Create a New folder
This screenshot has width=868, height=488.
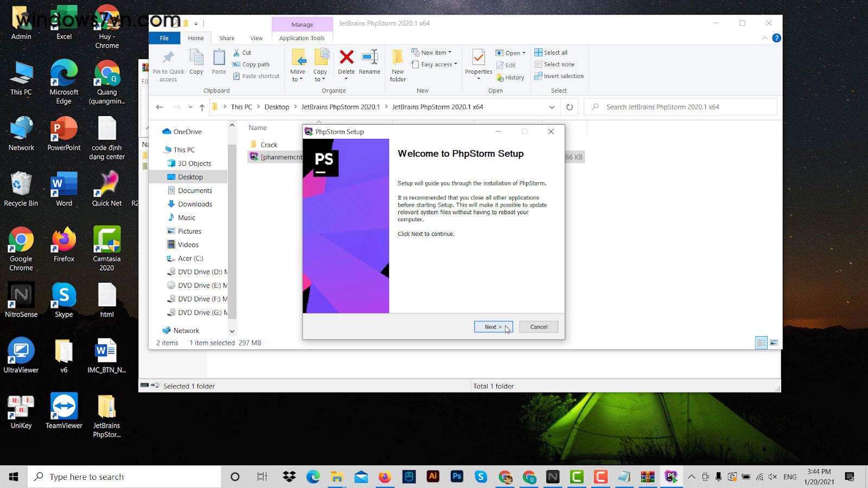point(397,64)
